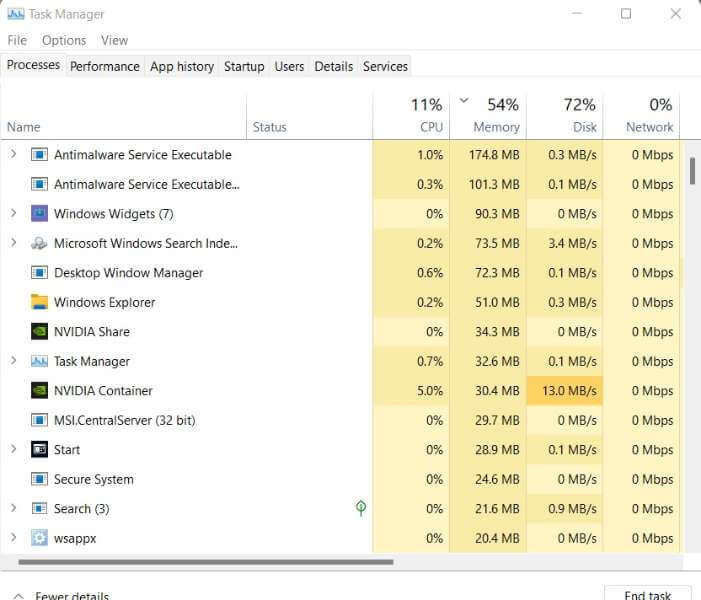The image size is (701, 600).
Task: Click the Windows Explorer folder icon
Action: click(39, 302)
